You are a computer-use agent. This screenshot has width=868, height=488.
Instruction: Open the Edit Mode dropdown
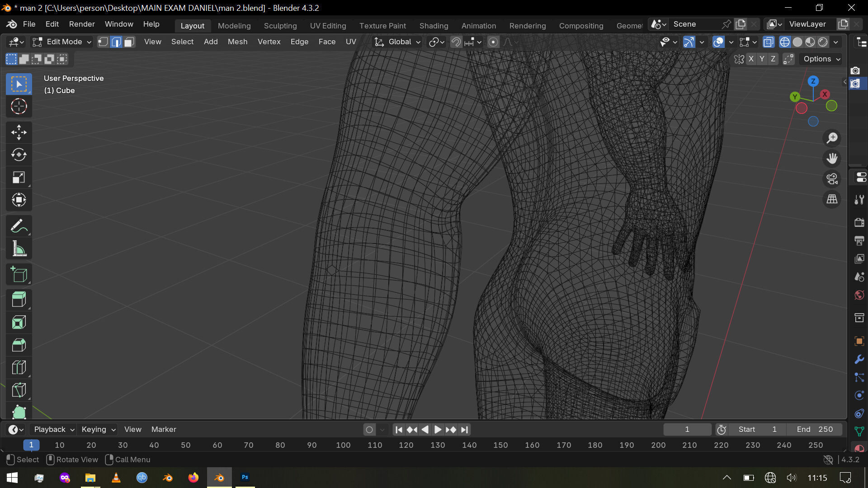[62, 42]
